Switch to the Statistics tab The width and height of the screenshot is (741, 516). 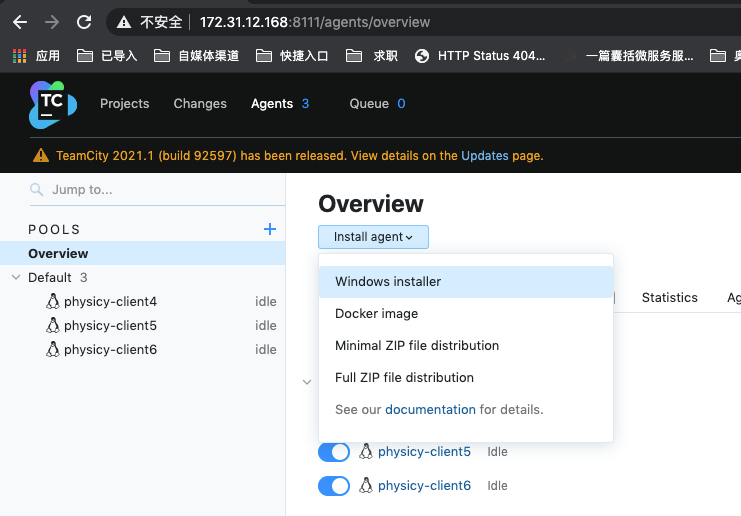tap(670, 297)
